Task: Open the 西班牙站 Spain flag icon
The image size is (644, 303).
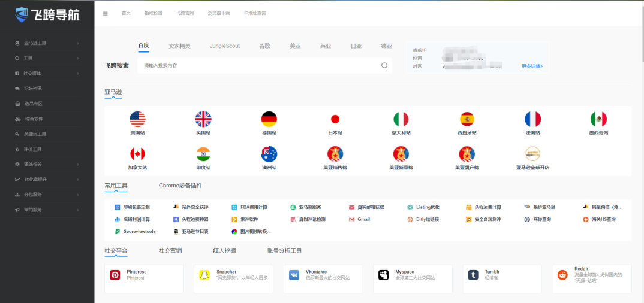Action: [x=467, y=119]
